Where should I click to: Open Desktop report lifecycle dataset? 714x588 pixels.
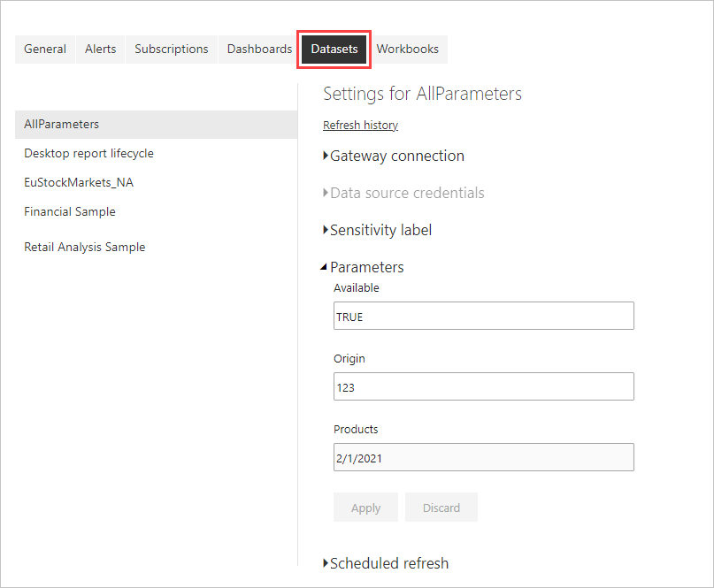89,154
